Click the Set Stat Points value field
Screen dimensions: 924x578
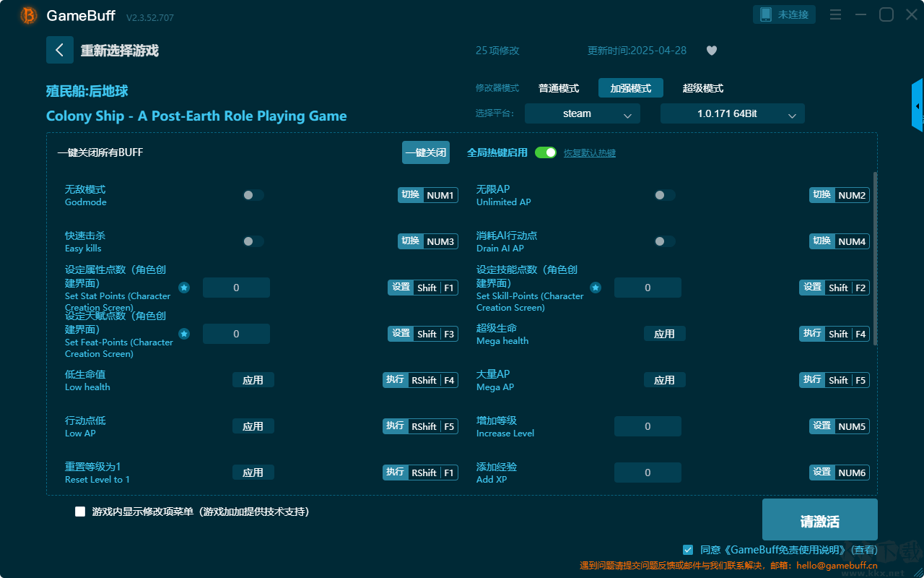click(x=236, y=288)
